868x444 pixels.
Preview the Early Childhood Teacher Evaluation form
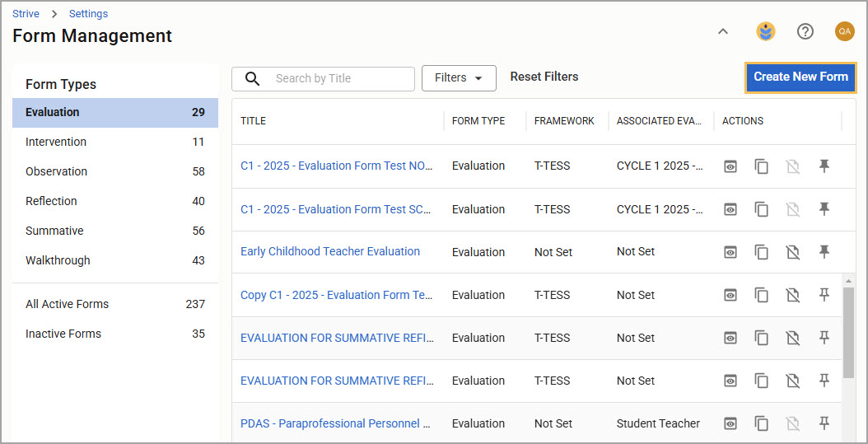coord(730,252)
